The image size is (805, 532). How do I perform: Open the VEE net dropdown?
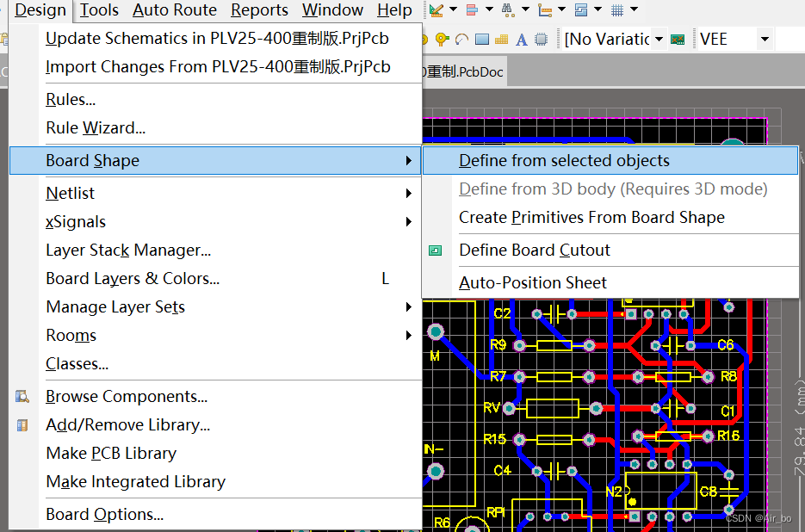pos(764,40)
